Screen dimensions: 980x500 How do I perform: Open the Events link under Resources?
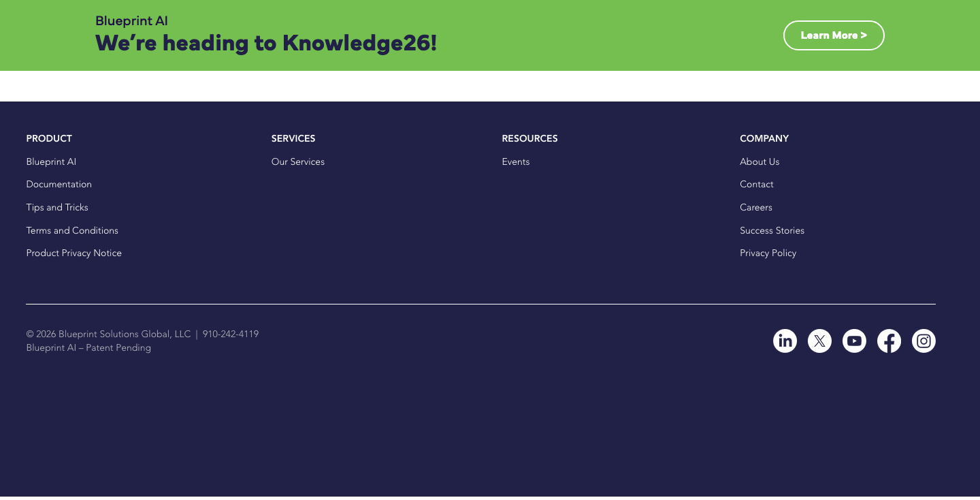(516, 161)
